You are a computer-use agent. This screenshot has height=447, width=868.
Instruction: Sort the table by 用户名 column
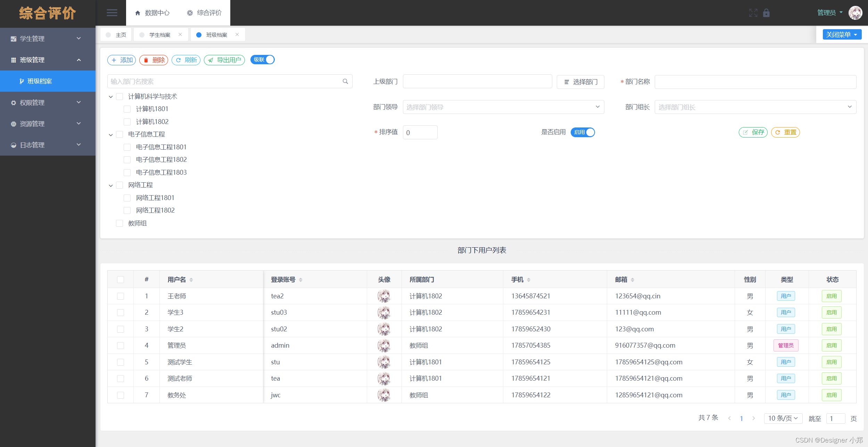pyautogui.click(x=191, y=280)
